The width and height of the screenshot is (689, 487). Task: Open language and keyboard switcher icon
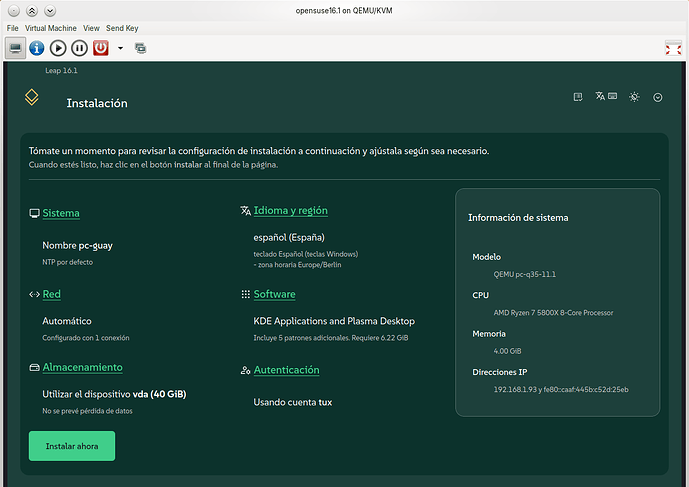[x=606, y=96]
